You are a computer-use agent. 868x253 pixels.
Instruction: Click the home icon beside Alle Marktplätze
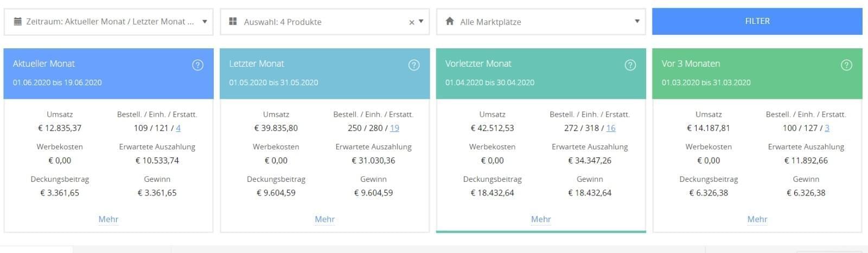pos(449,22)
